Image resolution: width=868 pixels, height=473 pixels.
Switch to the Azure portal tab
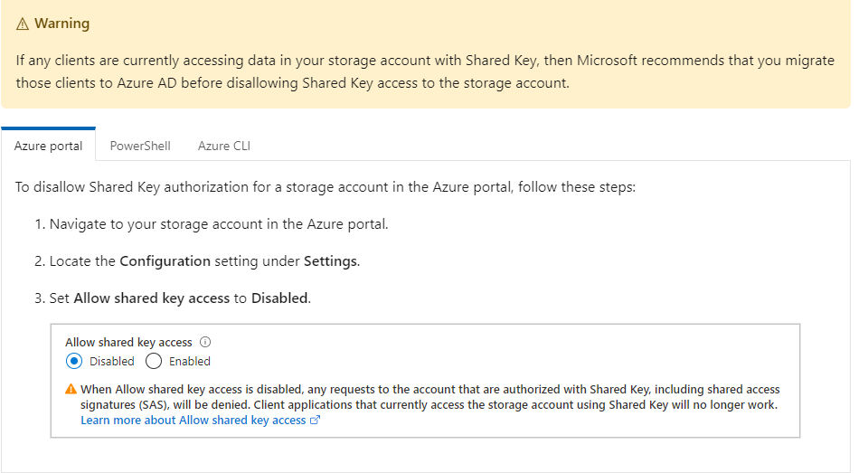pos(48,146)
